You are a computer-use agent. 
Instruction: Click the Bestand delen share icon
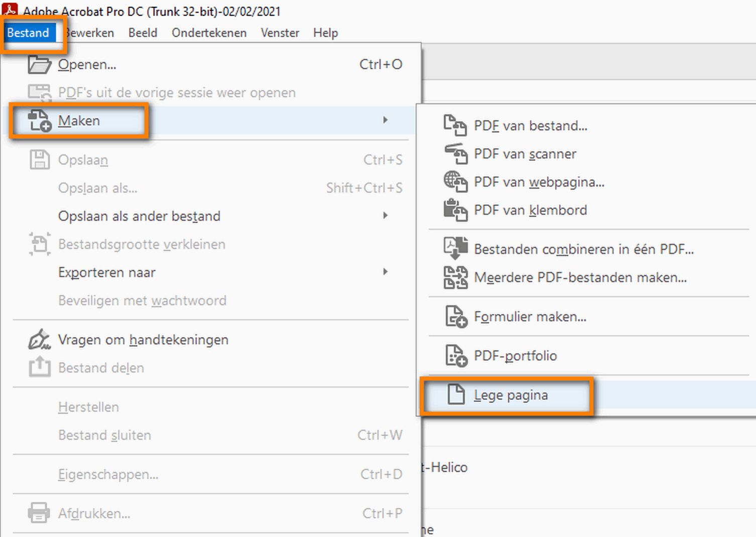pyautogui.click(x=39, y=367)
